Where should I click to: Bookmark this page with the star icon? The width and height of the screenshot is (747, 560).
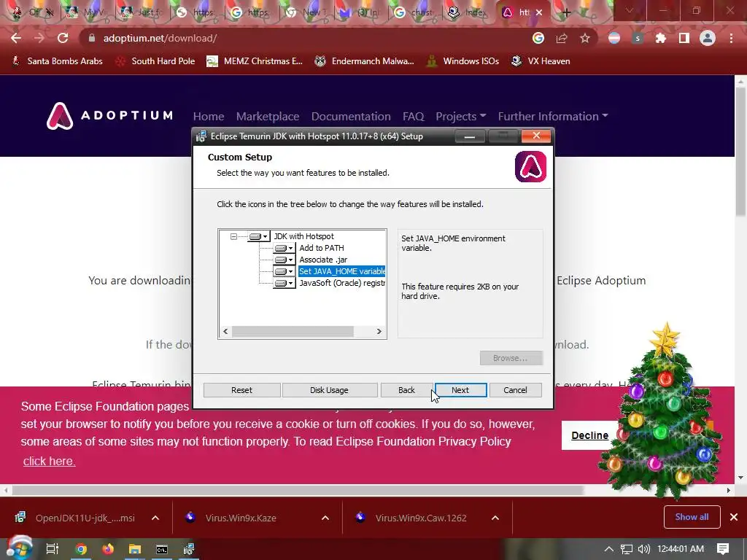coord(585,38)
